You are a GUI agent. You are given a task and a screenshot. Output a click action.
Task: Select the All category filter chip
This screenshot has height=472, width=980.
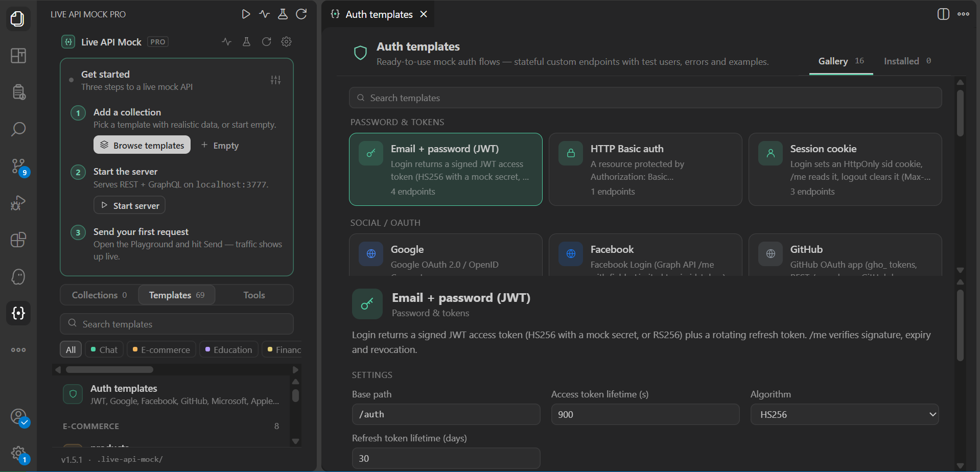tap(71, 349)
